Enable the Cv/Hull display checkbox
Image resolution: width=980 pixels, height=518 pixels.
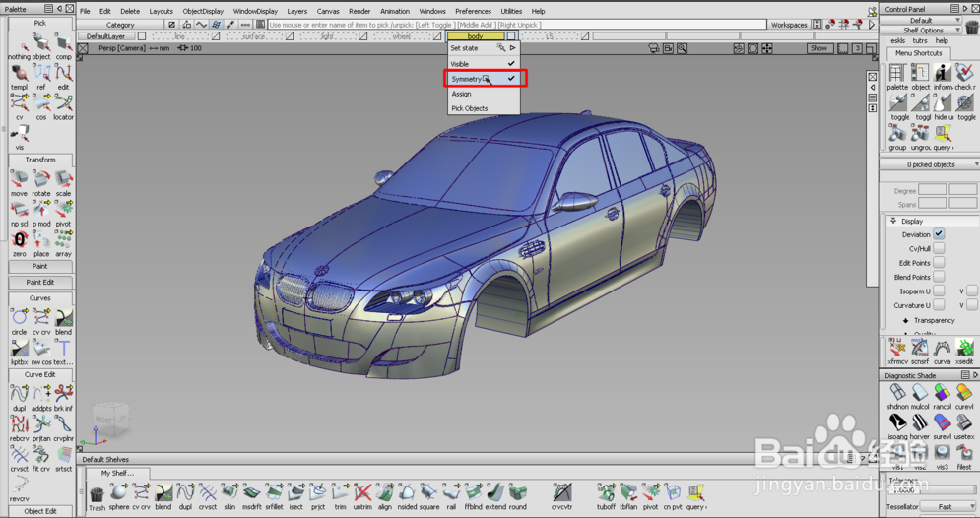[939, 249]
